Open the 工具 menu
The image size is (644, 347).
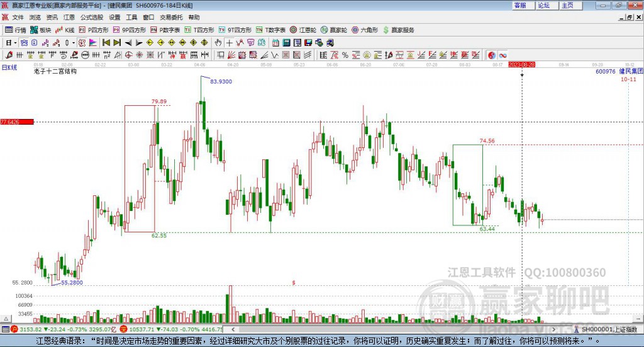[x=131, y=17]
